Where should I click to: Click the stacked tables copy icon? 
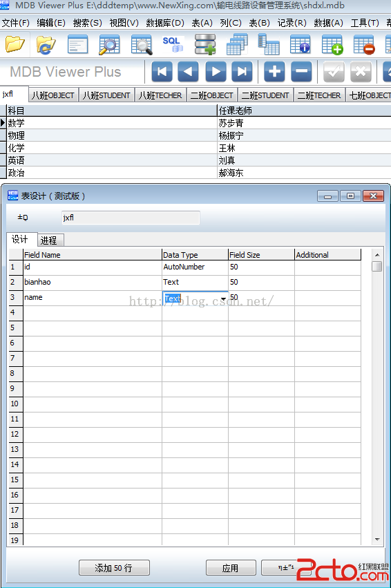(237, 44)
